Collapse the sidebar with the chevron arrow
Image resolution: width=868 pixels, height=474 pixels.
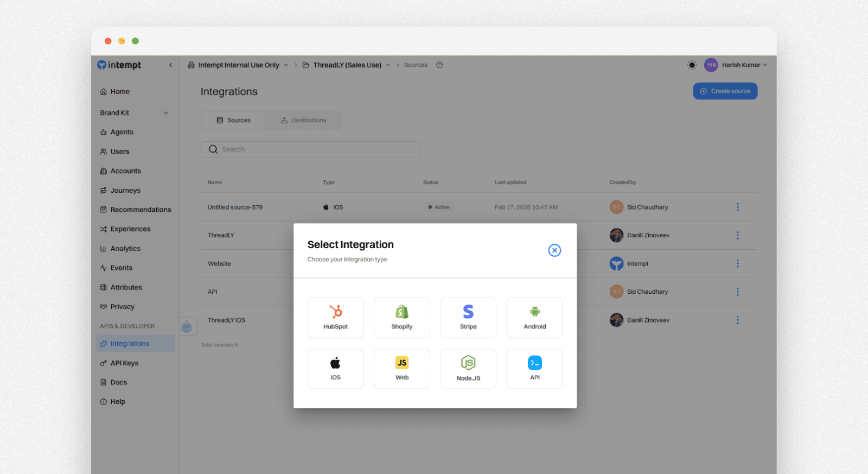click(171, 65)
